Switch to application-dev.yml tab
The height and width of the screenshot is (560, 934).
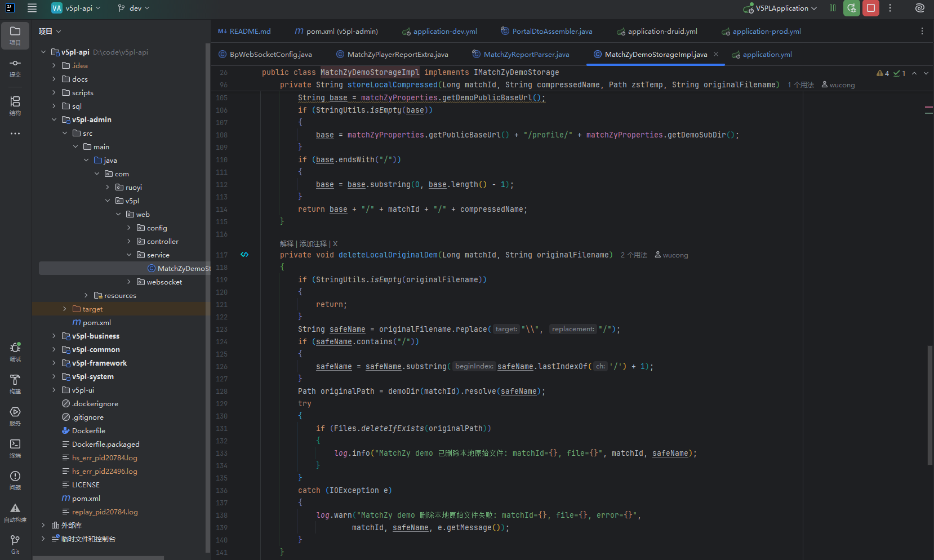click(439, 31)
